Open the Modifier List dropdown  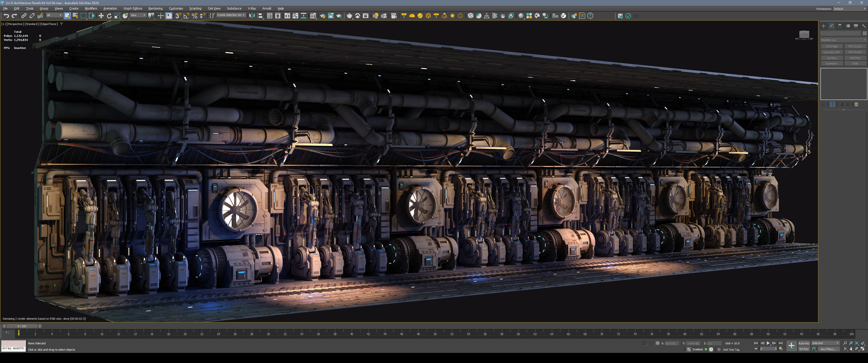(x=843, y=40)
